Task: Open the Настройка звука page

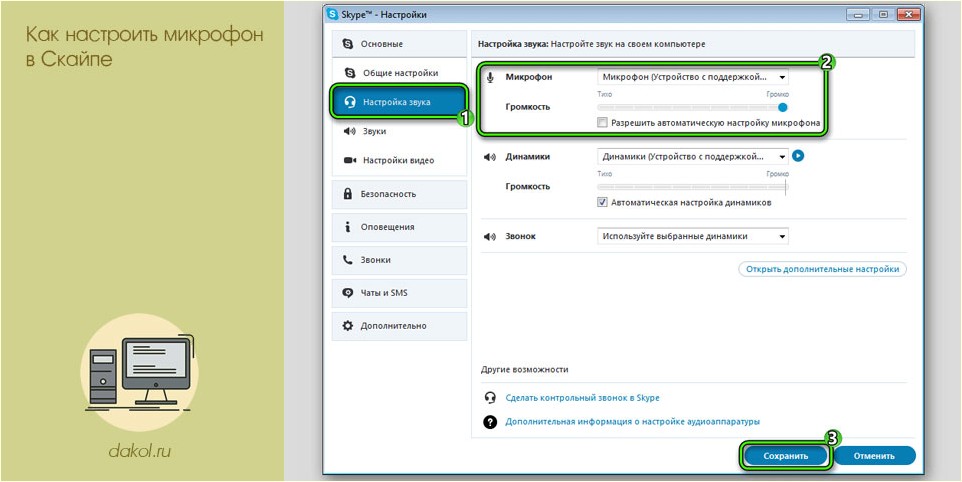Action: 399,102
